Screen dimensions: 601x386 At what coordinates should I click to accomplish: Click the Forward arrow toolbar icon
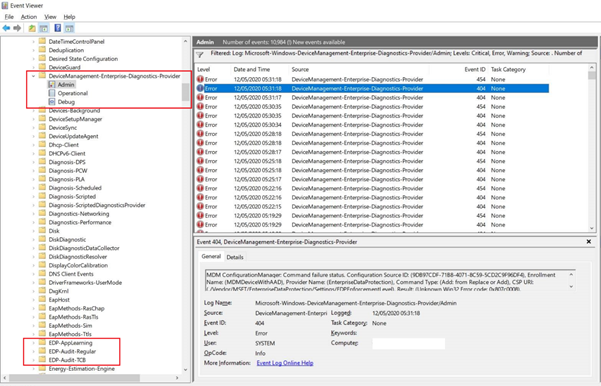[17, 28]
